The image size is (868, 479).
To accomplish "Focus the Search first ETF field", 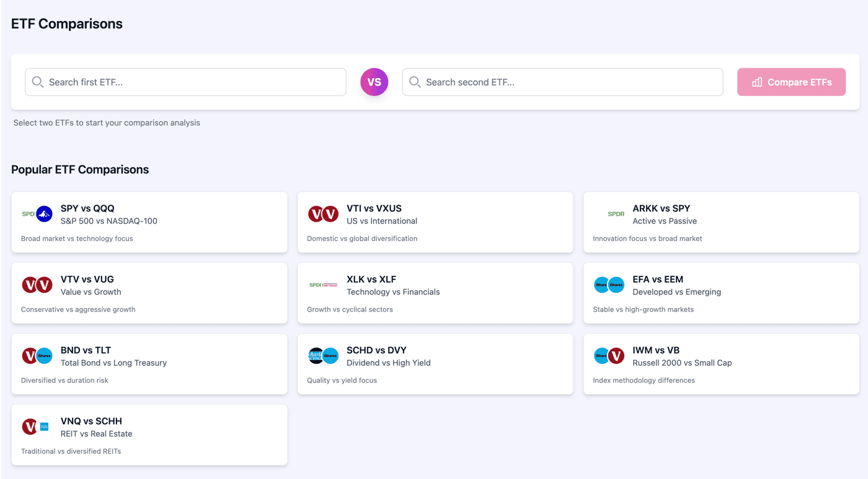I will click(x=185, y=82).
